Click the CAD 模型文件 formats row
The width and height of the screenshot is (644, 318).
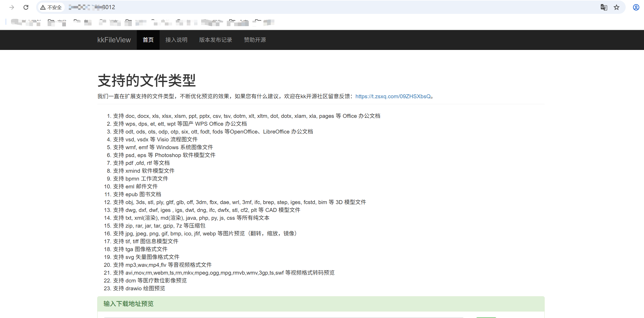[207, 210]
